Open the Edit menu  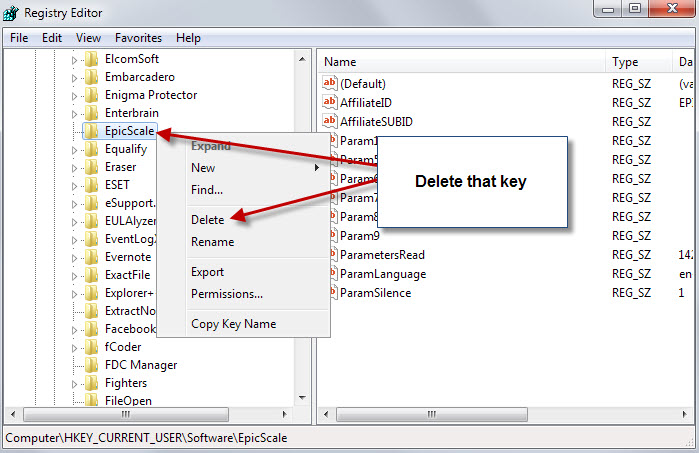(x=52, y=38)
